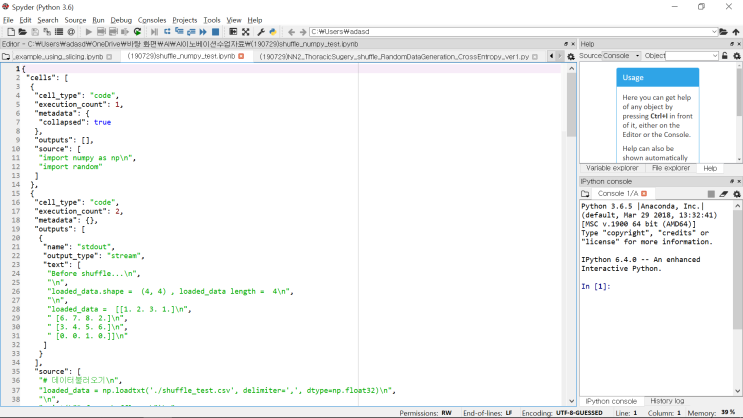Viewport: 743px width, 418px height.
Task: Re-run the last script with green arrow
Action: coord(137,32)
